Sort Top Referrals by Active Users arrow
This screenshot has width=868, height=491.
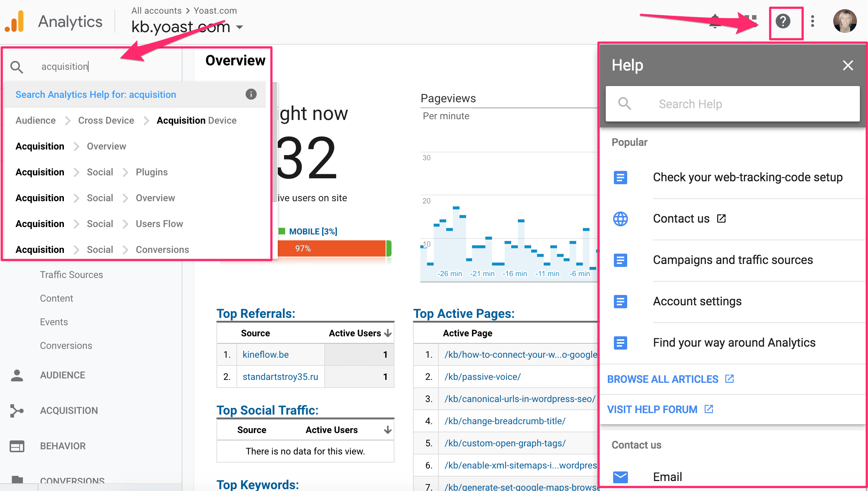click(x=387, y=333)
